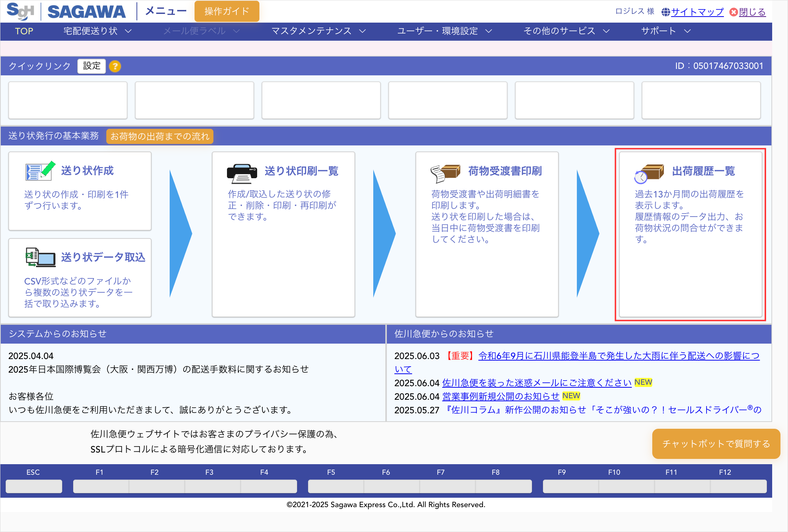Click the quick link help question icon
788x532 pixels.
click(115, 66)
